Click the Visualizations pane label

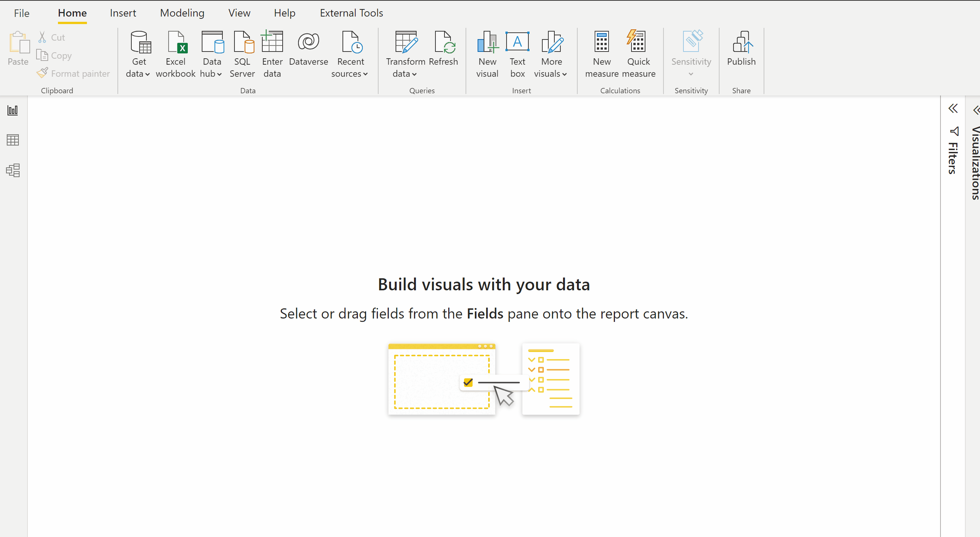[x=975, y=163]
